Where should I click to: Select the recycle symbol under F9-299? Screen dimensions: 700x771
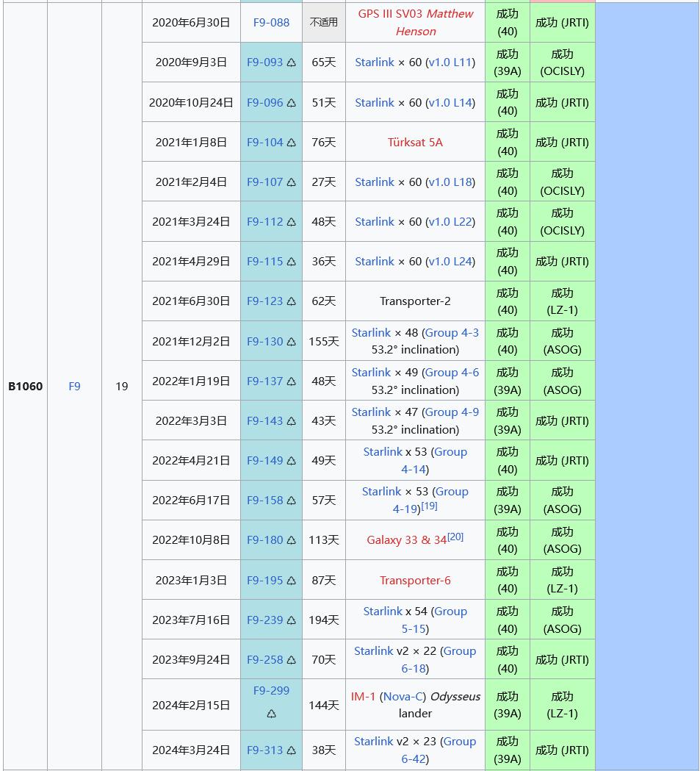(271, 713)
